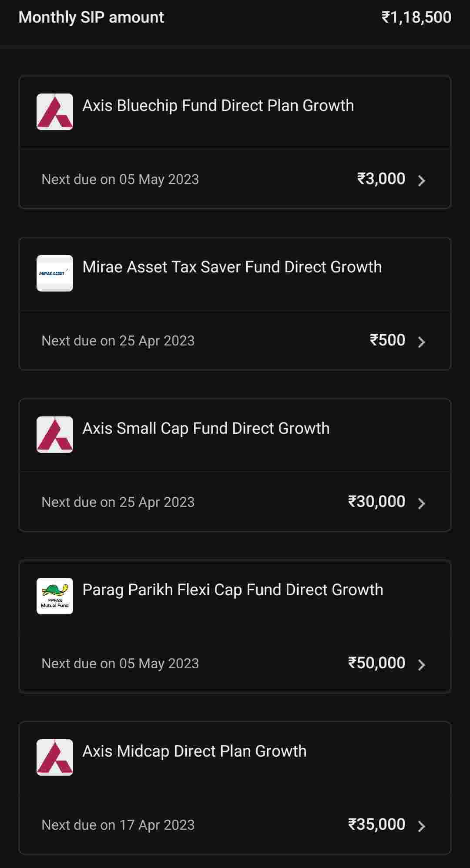The height and width of the screenshot is (868, 470).
Task: Click the Monthly SIP amount header label
Action: (x=91, y=17)
